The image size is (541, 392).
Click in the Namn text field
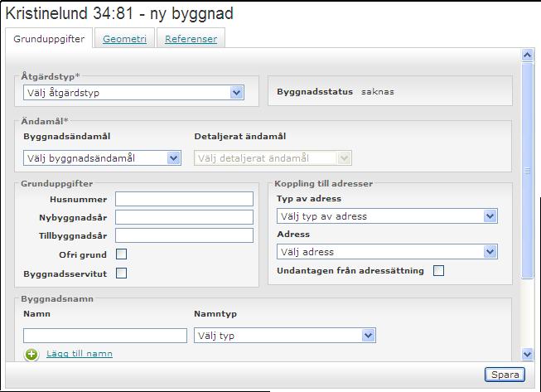pyautogui.click(x=105, y=336)
